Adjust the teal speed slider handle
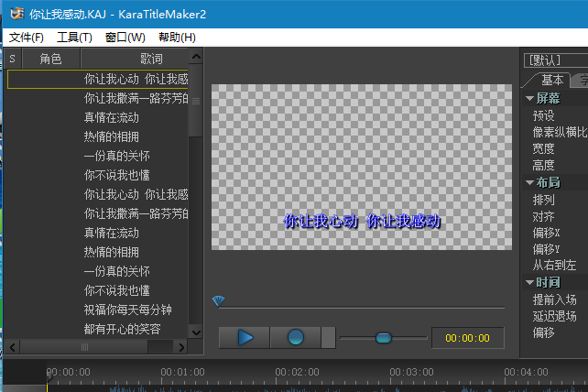 [x=383, y=338]
